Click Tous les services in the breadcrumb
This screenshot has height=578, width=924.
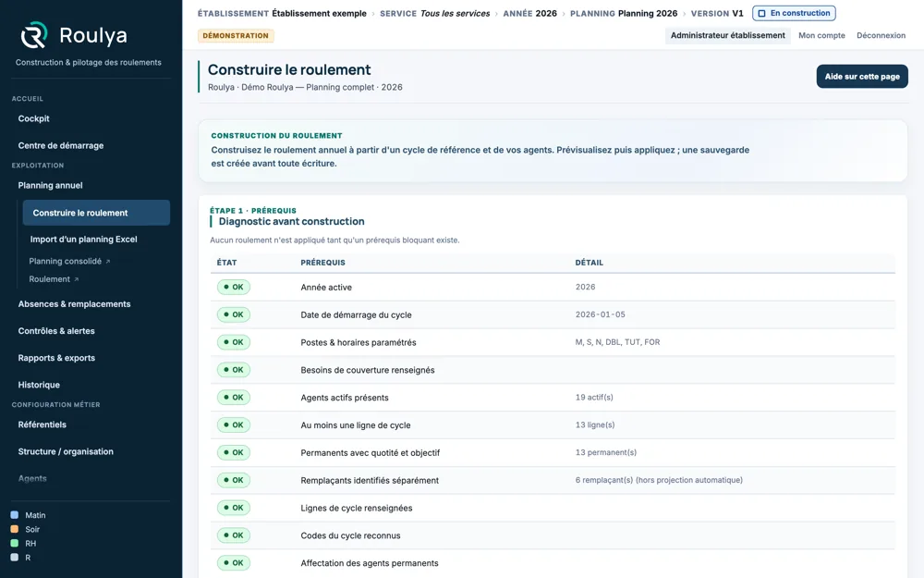(455, 14)
